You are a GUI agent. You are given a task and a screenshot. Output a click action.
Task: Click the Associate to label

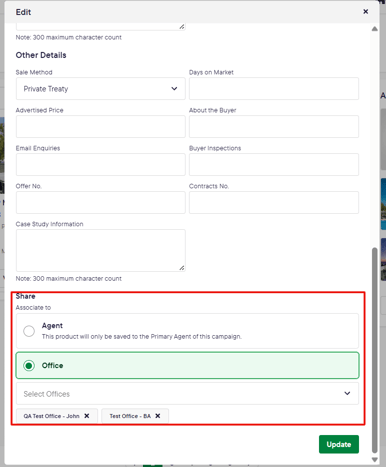(x=33, y=307)
